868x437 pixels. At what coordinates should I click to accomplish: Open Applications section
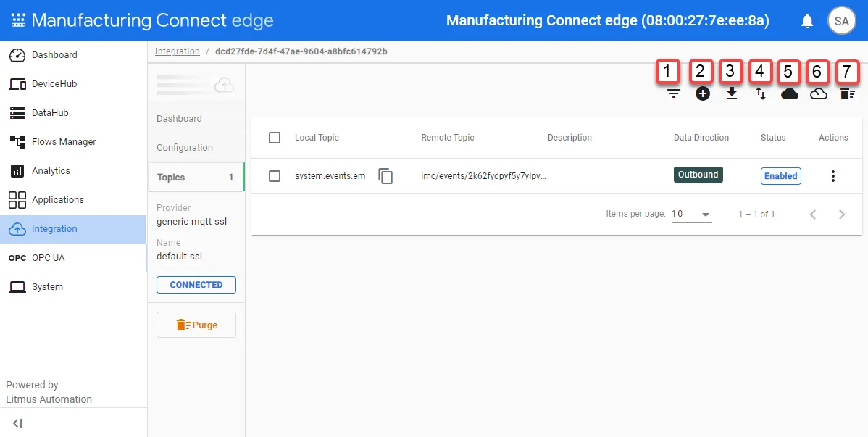pos(73,200)
